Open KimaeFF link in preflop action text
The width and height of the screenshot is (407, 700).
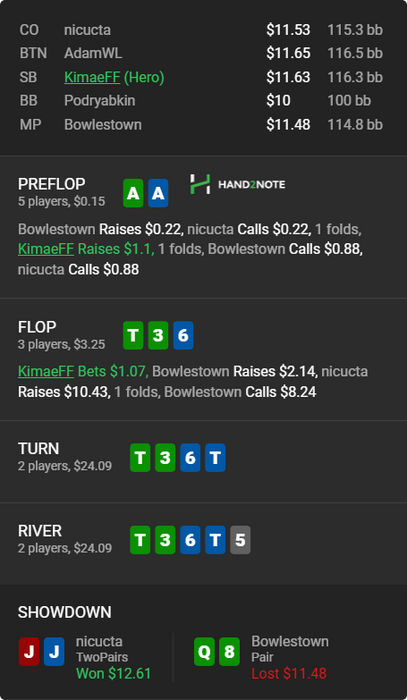pyautogui.click(x=46, y=249)
